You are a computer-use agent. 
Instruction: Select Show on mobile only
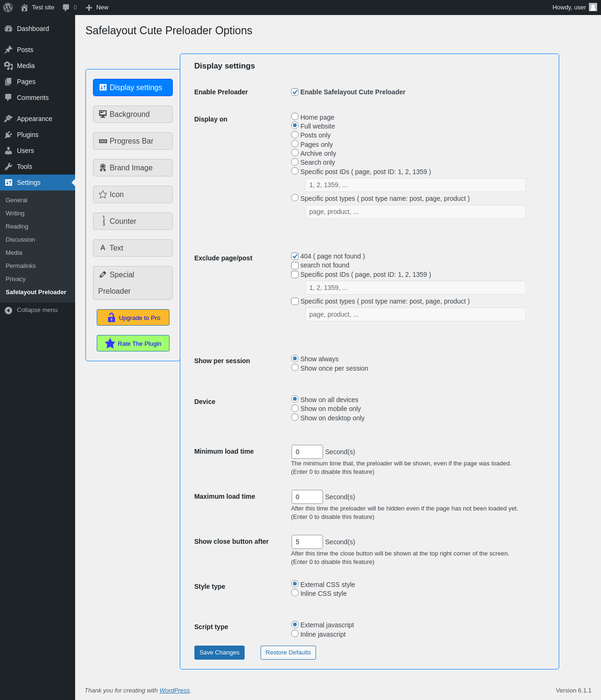tap(295, 408)
